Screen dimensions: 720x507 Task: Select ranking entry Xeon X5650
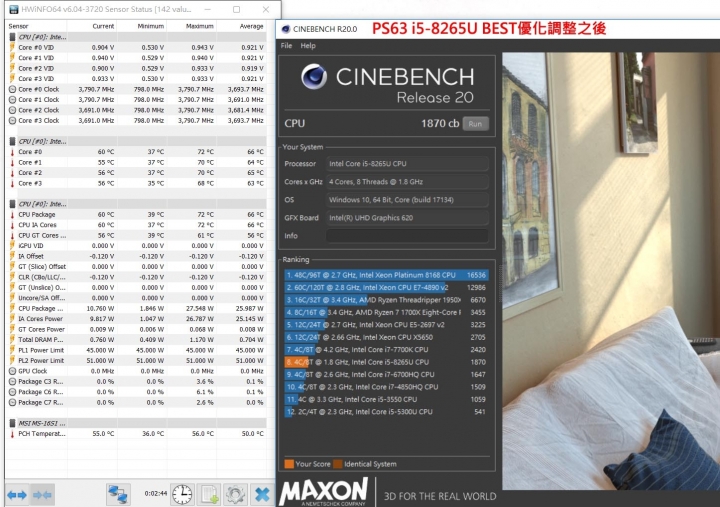coord(386,337)
